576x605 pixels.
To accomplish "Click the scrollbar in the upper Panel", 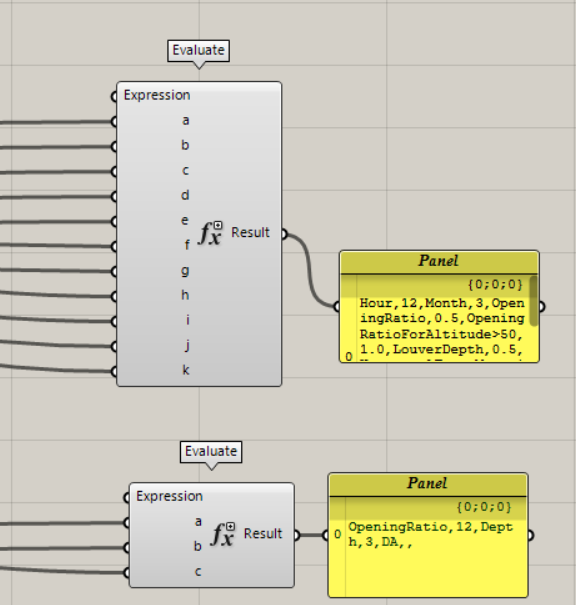I will [x=534, y=301].
